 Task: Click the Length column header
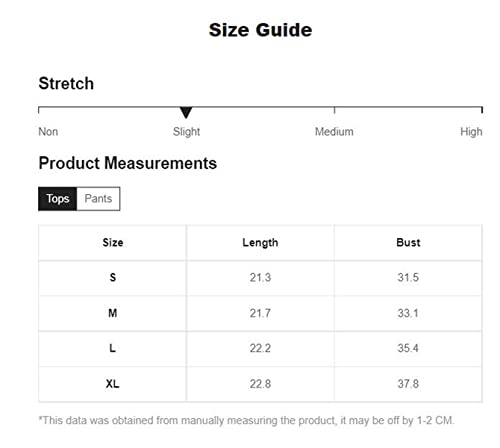point(260,242)
